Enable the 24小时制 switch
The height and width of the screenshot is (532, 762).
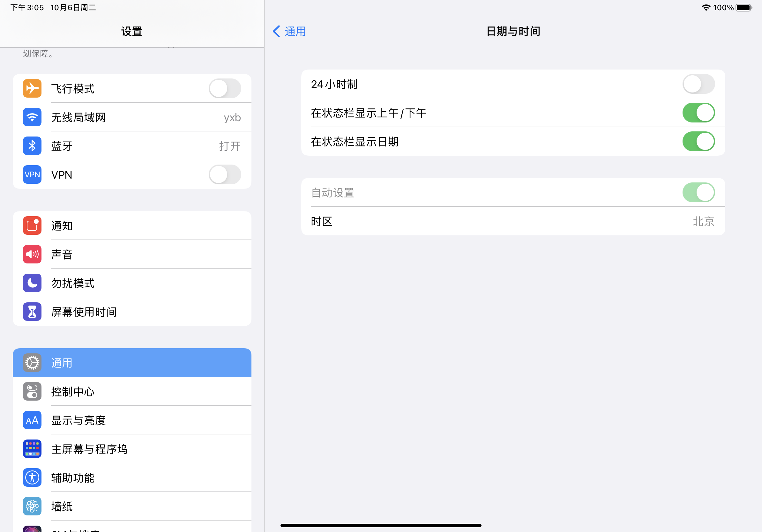pos(698,84)
